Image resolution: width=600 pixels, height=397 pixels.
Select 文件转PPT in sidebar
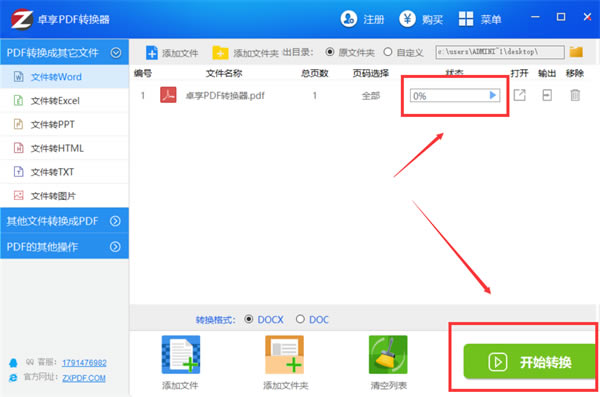(64, 124)
